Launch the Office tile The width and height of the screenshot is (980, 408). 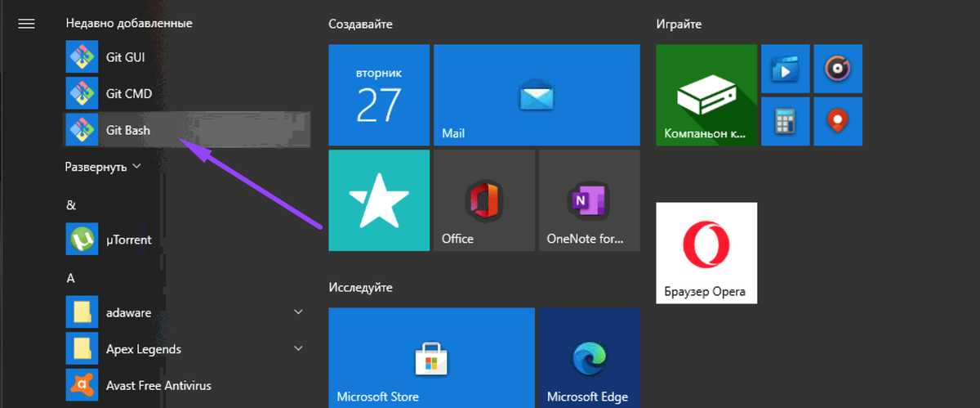point(484,200)
